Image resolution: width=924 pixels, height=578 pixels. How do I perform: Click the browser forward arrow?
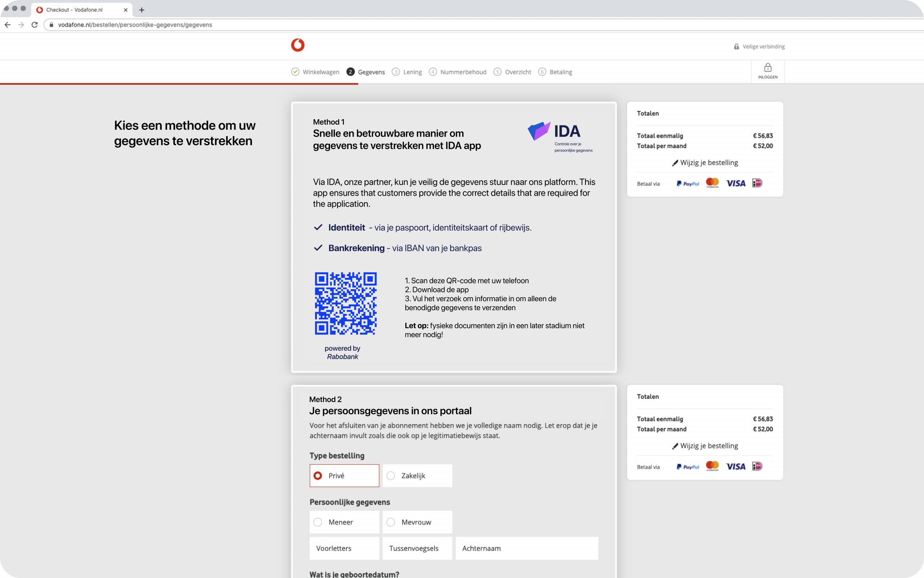click(x=21, y=25)
